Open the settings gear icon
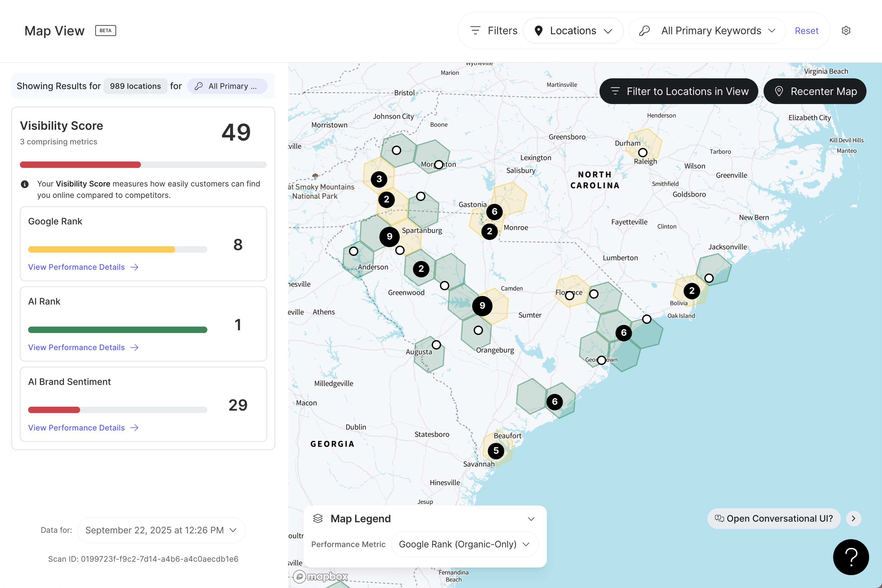Screen dimensions: 882x588 846,30
